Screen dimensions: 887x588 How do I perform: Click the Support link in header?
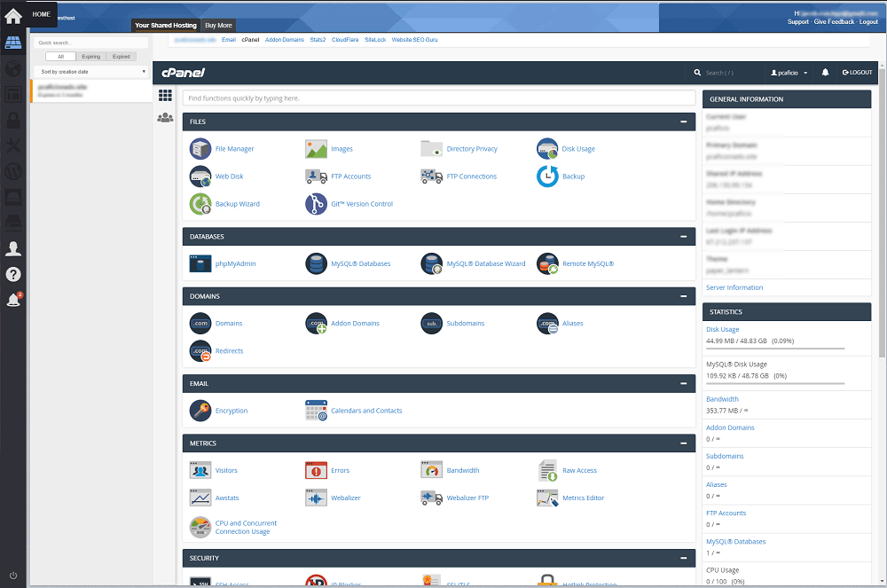[798, 22]
